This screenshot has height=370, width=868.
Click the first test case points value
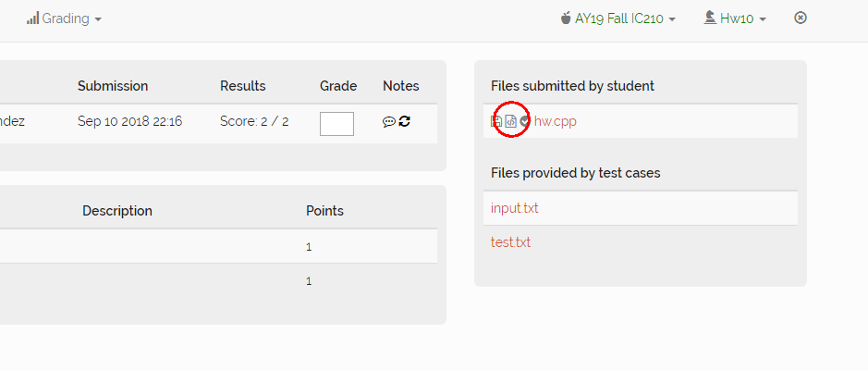309,247
